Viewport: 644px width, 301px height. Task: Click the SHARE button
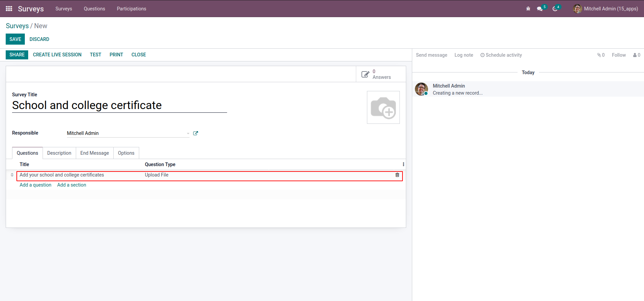(17, 55)
